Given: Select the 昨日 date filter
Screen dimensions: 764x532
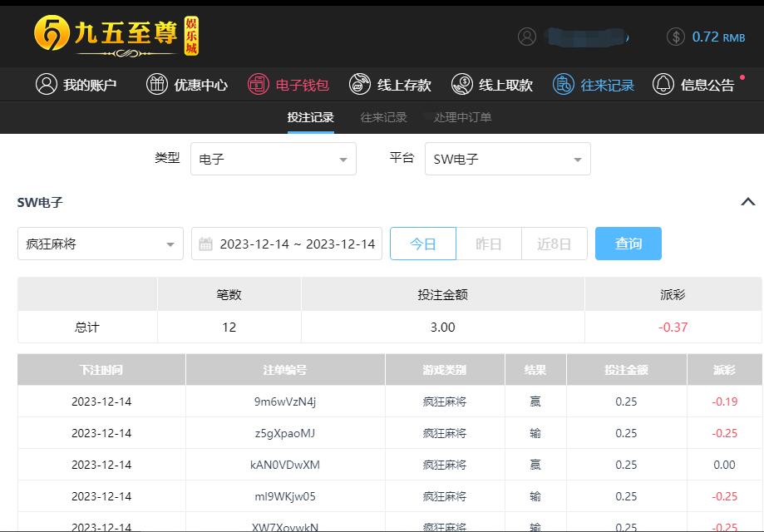Looking at the screenshot, I should click(x=489, y=244).
